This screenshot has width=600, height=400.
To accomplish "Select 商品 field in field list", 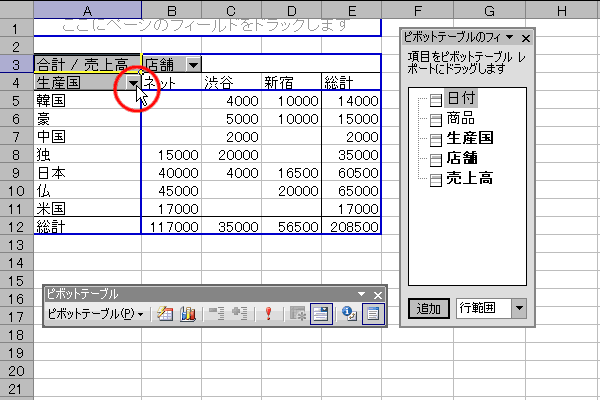I will 461,118.
